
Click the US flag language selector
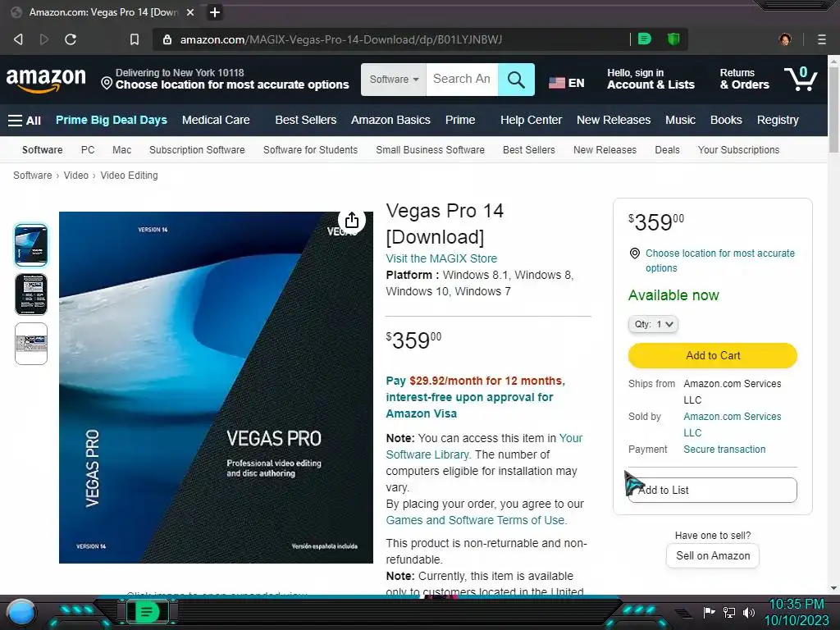tap(566, 83)
